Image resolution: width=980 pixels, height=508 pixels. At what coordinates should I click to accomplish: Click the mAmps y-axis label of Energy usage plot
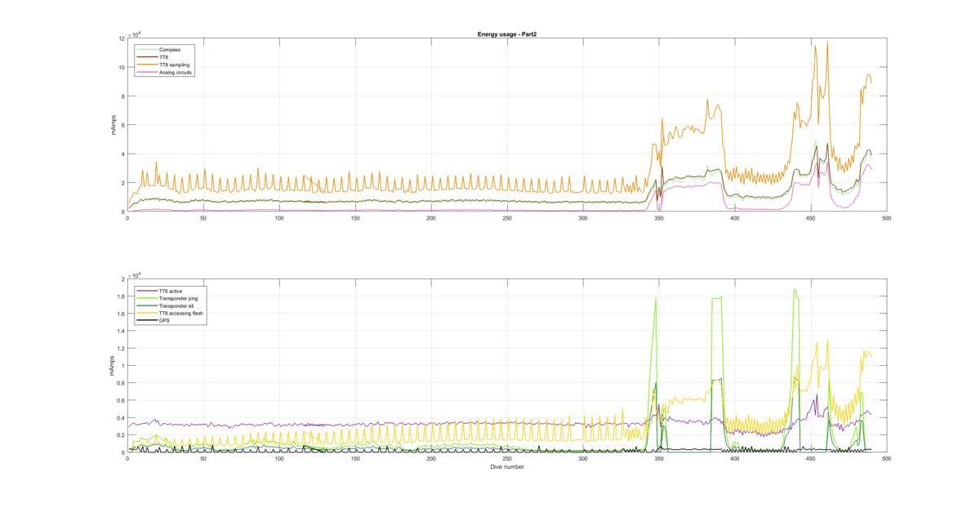115,125
